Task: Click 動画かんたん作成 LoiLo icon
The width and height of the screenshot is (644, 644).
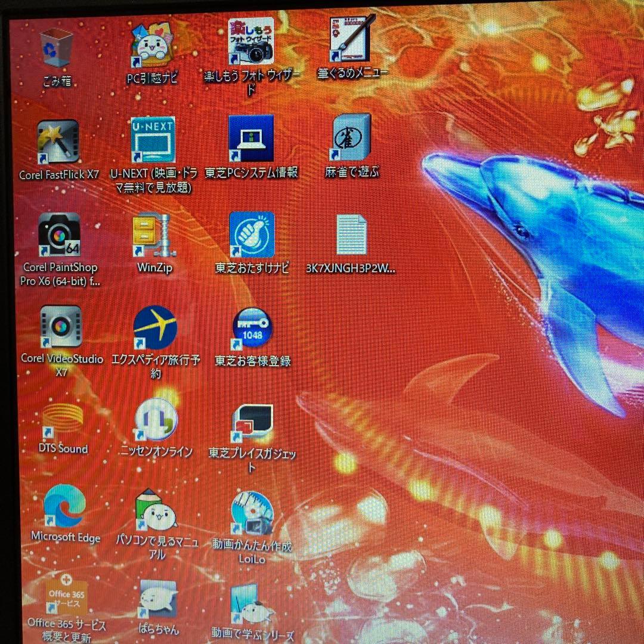Action: point(252,513)
